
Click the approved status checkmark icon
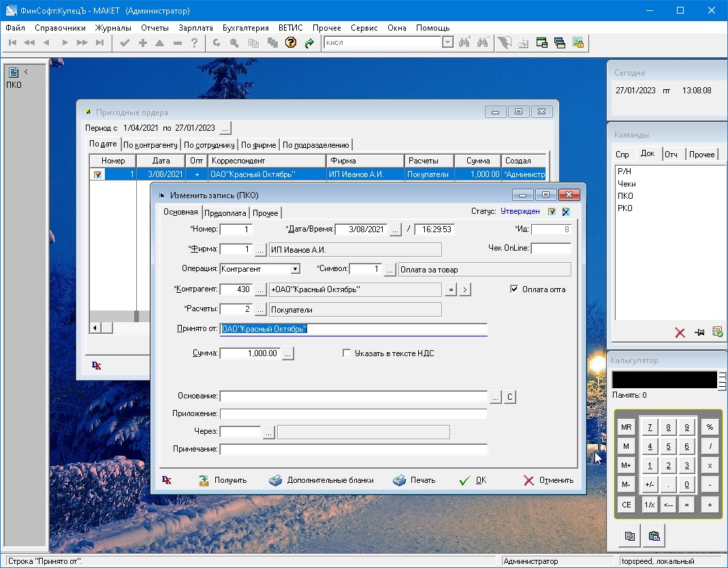click(552, 212)
